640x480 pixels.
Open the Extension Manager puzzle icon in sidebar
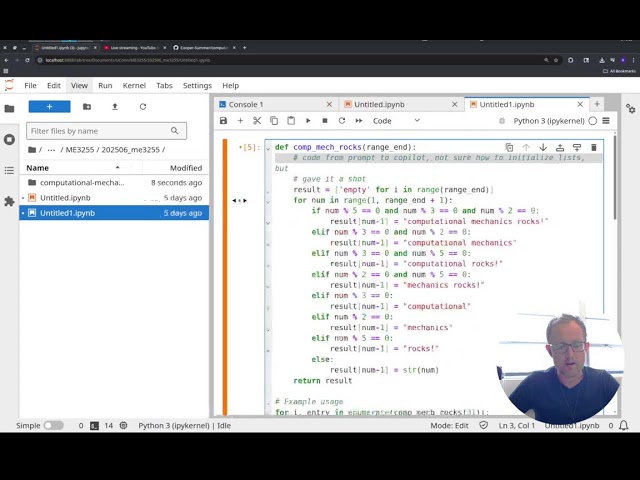click(9, 201)
